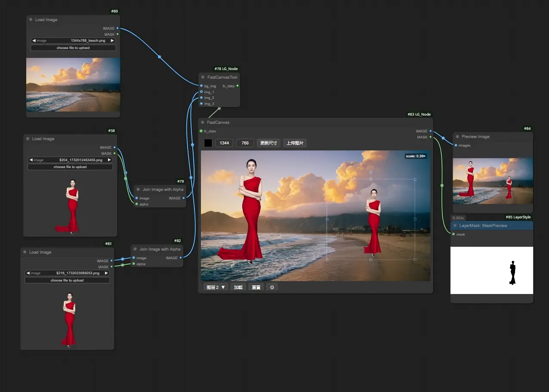549x392 pixels.
Task: Click the canvas width field showing 1344
Action: coord(224,143)
